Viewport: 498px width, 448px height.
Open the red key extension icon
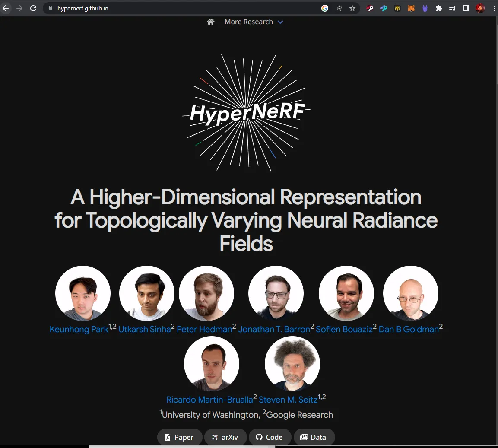coord(369,8)
